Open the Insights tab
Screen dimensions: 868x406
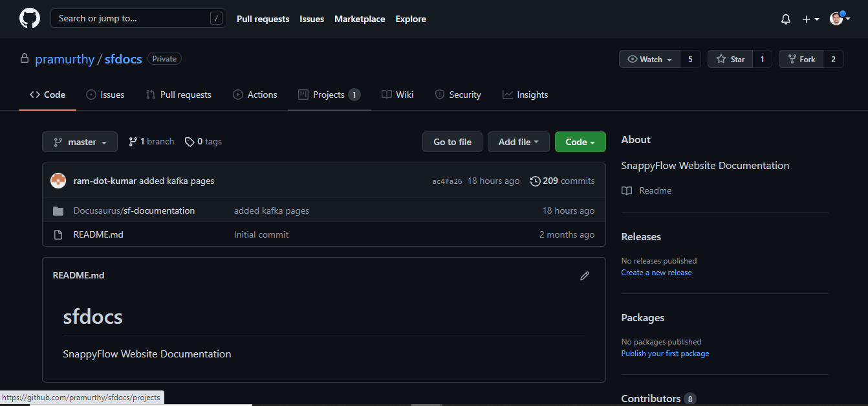click(x=525, y=95)
